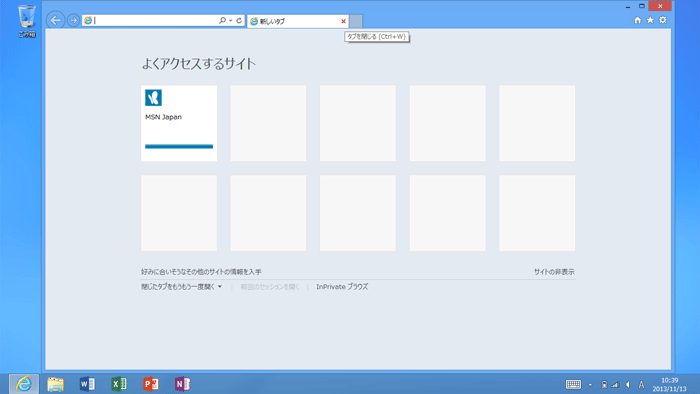Start InPrivate ブラウズ
This screenshot has width=700, height=394.
pyautogui.click(x=342, y=287)
